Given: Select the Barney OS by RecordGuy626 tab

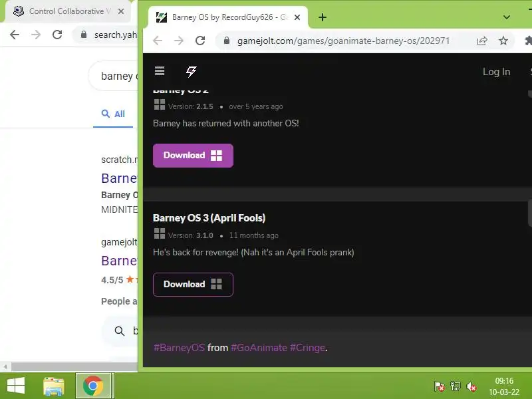Looking at the screenshot, I should 228,17.
